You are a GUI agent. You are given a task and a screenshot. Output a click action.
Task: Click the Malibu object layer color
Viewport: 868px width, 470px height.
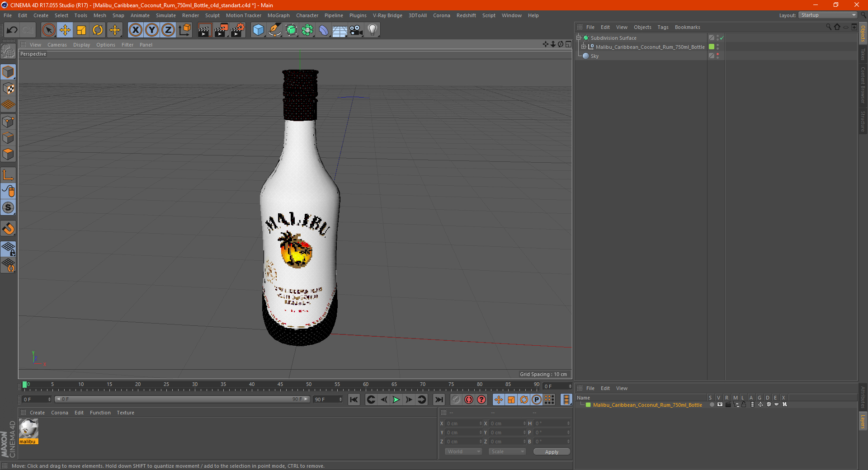click(712, 47)
